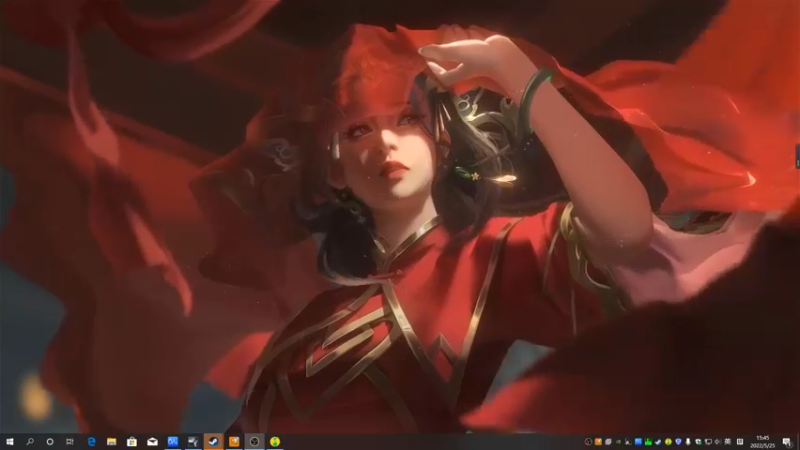Open Task View on the taskbar
Viewport: 800px width, 450px height.
pyautogui.click(x=70, y=442)
